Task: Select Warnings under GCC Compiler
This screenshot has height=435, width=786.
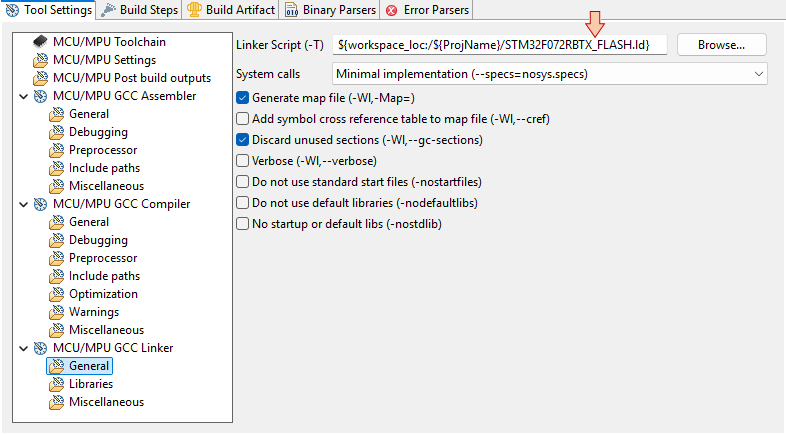Action: coord(92,312)
